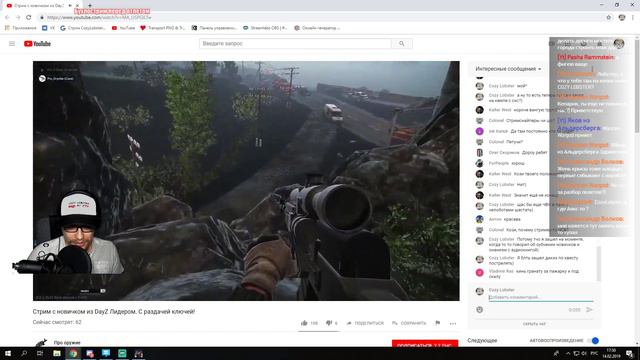Open the volume tray icon
The height and width of the screenshot is (360, 640).
point(584,353)
